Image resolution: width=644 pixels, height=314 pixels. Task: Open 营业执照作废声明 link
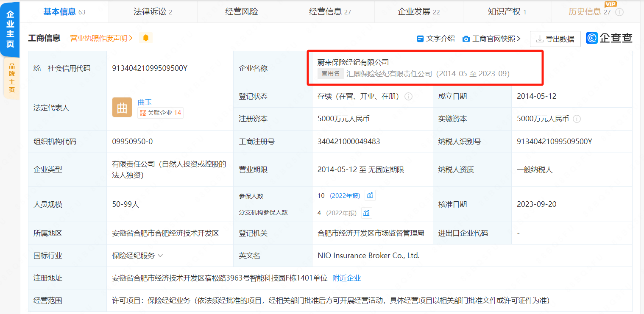coord(102,38)
